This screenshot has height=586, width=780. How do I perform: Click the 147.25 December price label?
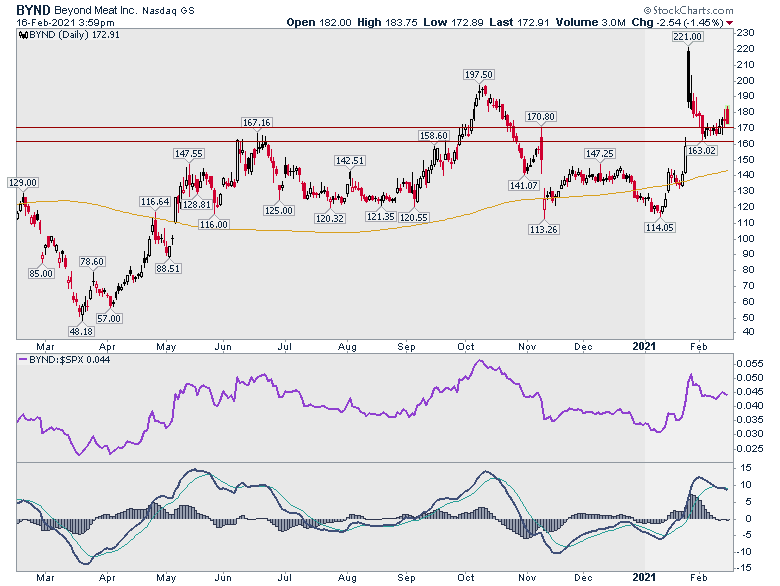pos(599,154)
